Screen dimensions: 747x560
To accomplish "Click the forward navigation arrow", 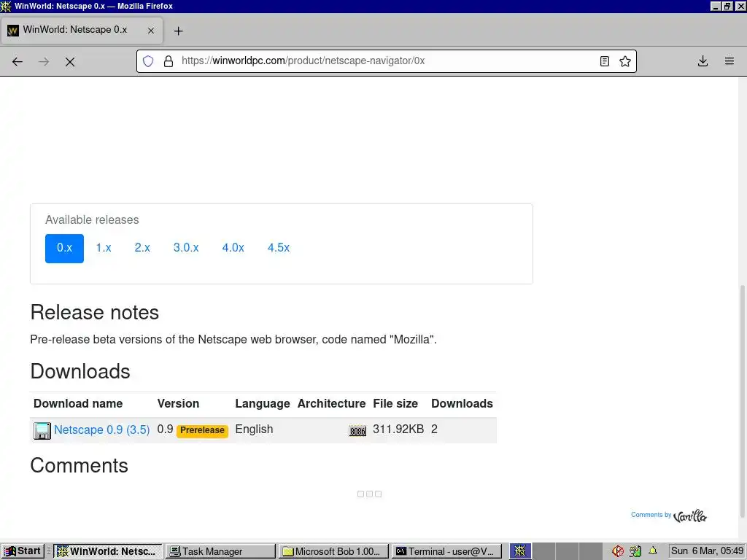I will [44, 61].
